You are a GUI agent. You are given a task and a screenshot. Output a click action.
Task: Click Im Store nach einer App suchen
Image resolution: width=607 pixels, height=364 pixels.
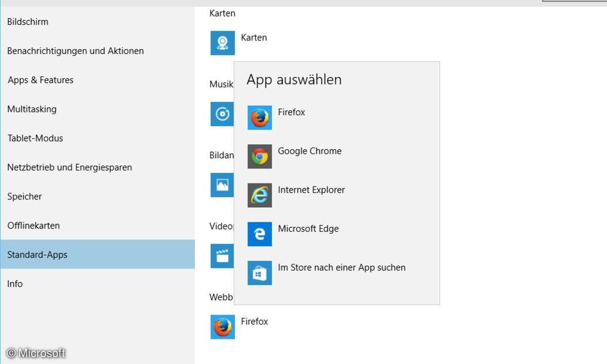pyautogui.click(x=341, y=267)
